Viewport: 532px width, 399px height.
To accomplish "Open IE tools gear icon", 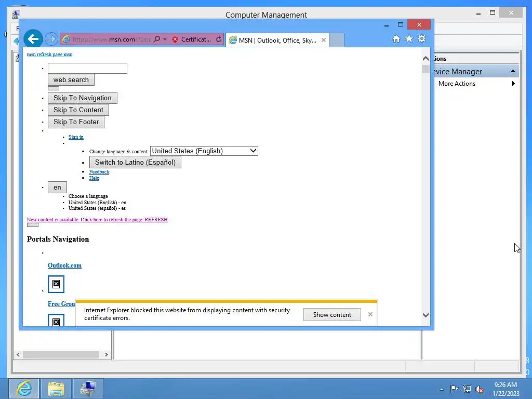I will [x=422, y=39].
